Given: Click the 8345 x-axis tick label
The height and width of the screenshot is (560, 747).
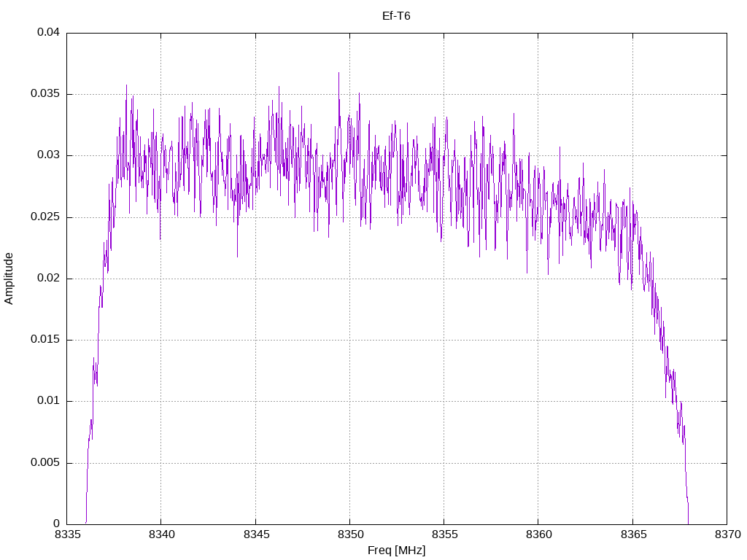Looking at the screenshot, I should click(x=256, y=534).
